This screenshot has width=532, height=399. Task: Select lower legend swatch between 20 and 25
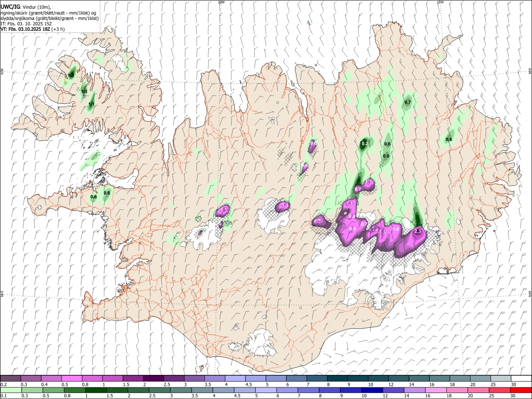point(478,390)
